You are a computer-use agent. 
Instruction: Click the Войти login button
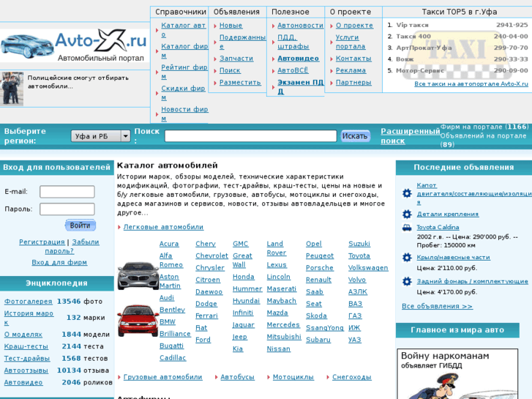(80, 225)
